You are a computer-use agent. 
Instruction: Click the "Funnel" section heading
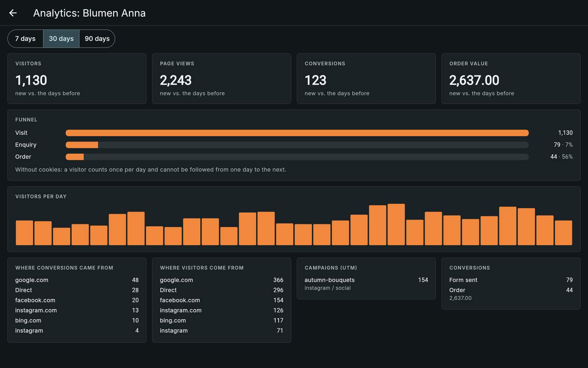coord(26,120)
